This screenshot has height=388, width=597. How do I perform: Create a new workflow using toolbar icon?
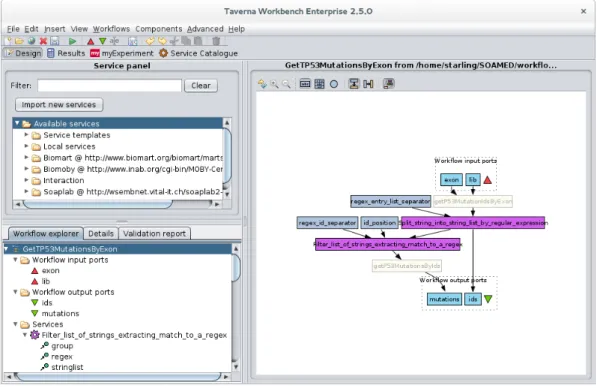pyautogui.click(x=8, y=41)
